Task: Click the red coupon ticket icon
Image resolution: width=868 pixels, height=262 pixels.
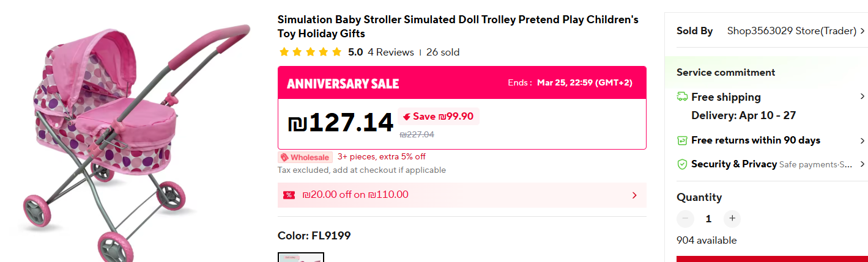Action: coord(289,195)
